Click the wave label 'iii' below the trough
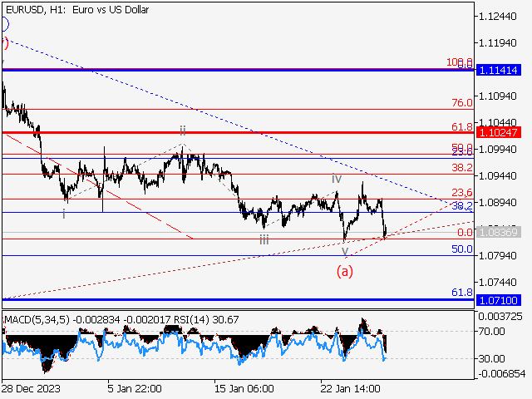 264,240
